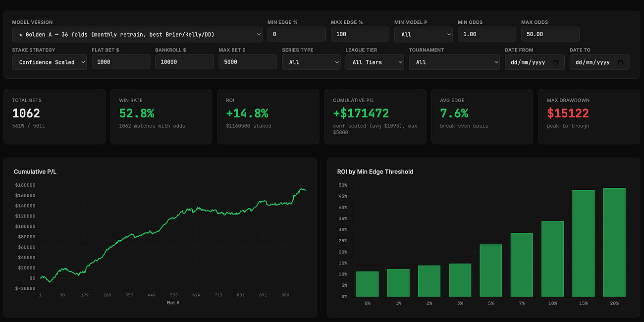Open the League Tier dropdown

[375, 62]
